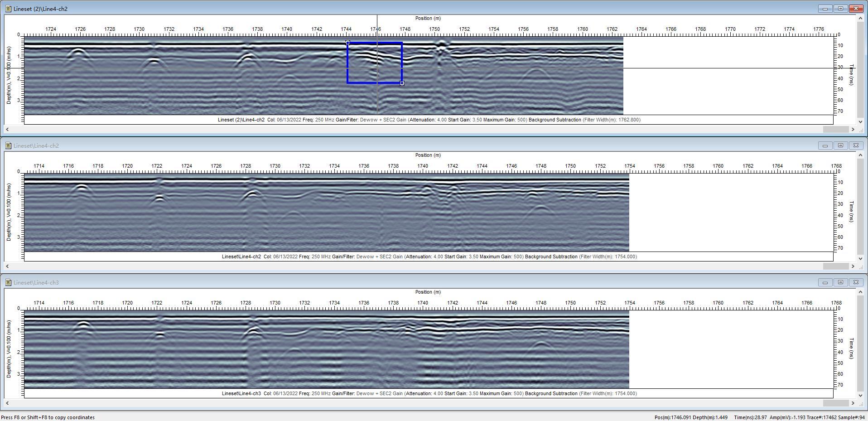Click Amp(mV):-1.193 status bar value
This screenshot has height=421, width=868.
pyautogui.click(x=787, y=417)
